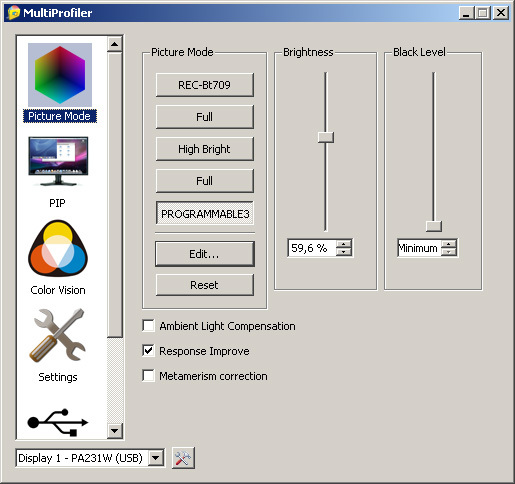Click the Edit... button
This screenshot has width=515, height=484.
pyautogui.click(x=205, y=254)
